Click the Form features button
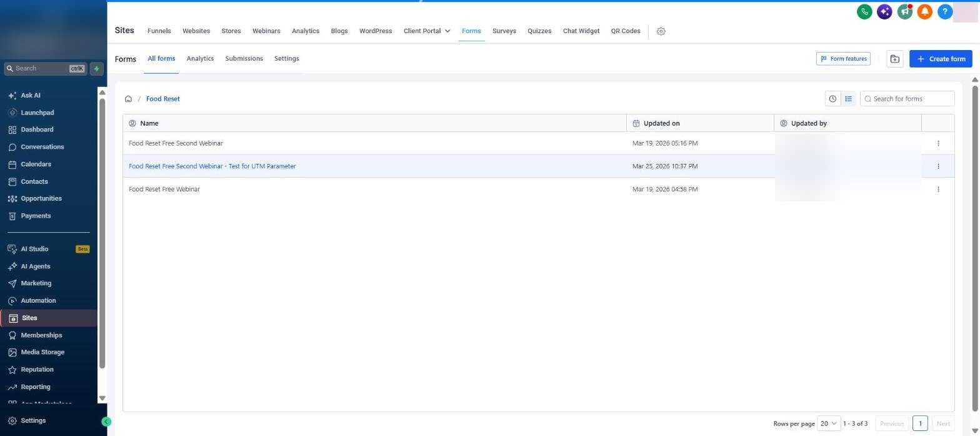Viewport: 980px width, 436px height. (843, 59)
